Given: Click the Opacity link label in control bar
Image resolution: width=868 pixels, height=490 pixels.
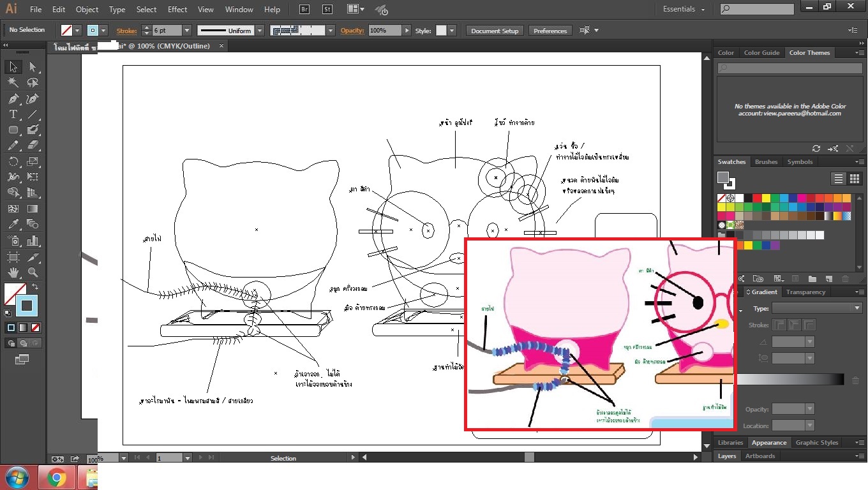Looking at the screenshot, I should [352, 31].
